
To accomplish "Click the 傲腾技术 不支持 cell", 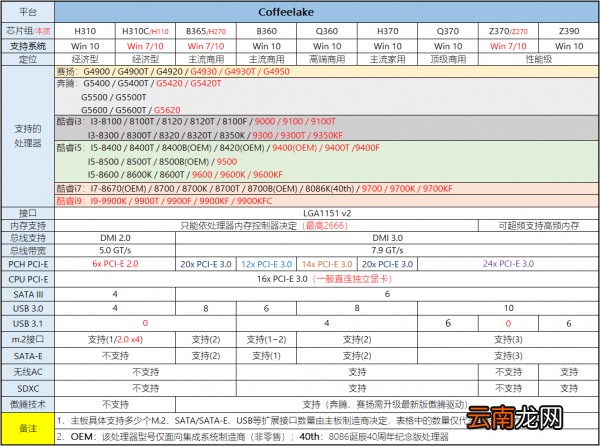I will [115, 404].
